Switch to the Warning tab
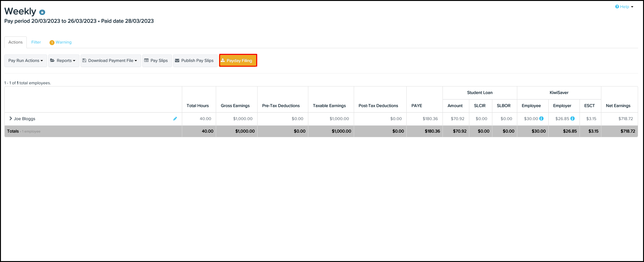The image size is (644, 262). pos(64,42)
